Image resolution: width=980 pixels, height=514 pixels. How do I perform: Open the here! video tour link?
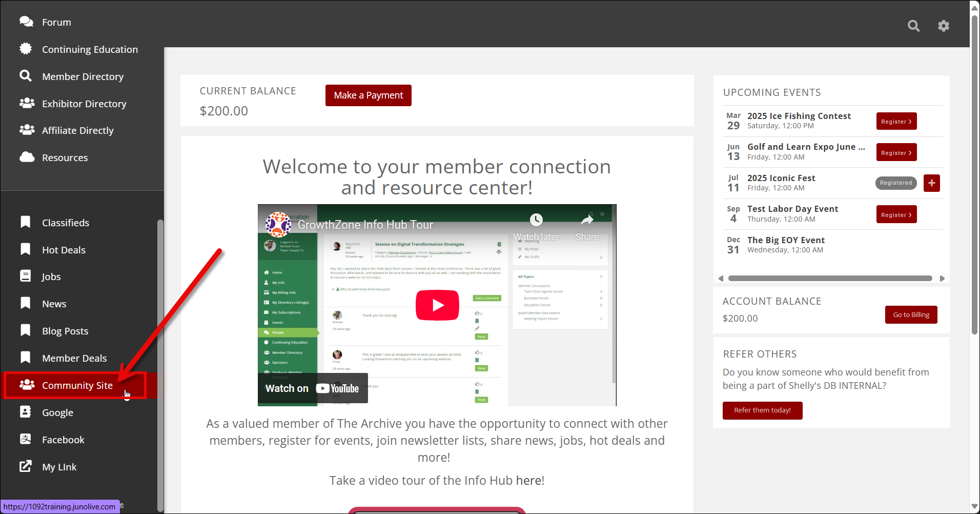528,480
